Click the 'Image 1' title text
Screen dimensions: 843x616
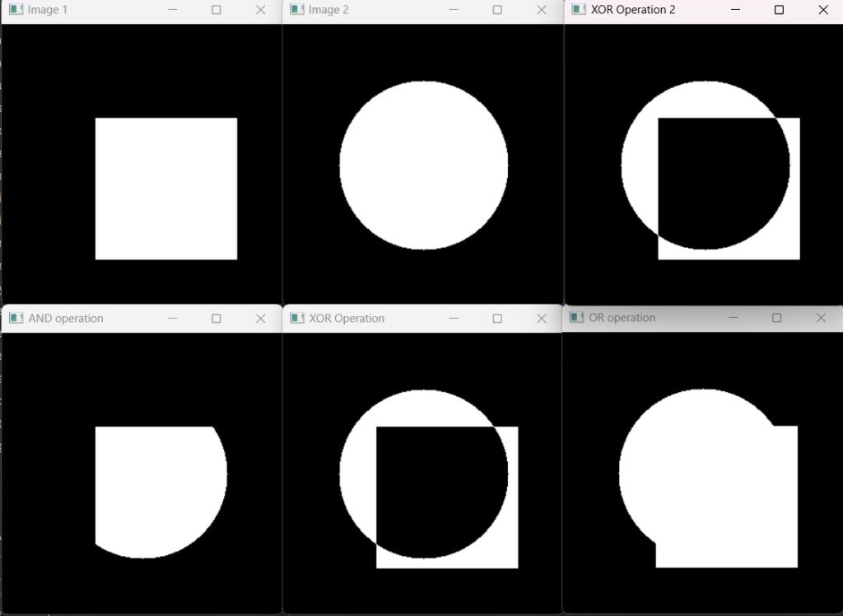coord(47,10)
